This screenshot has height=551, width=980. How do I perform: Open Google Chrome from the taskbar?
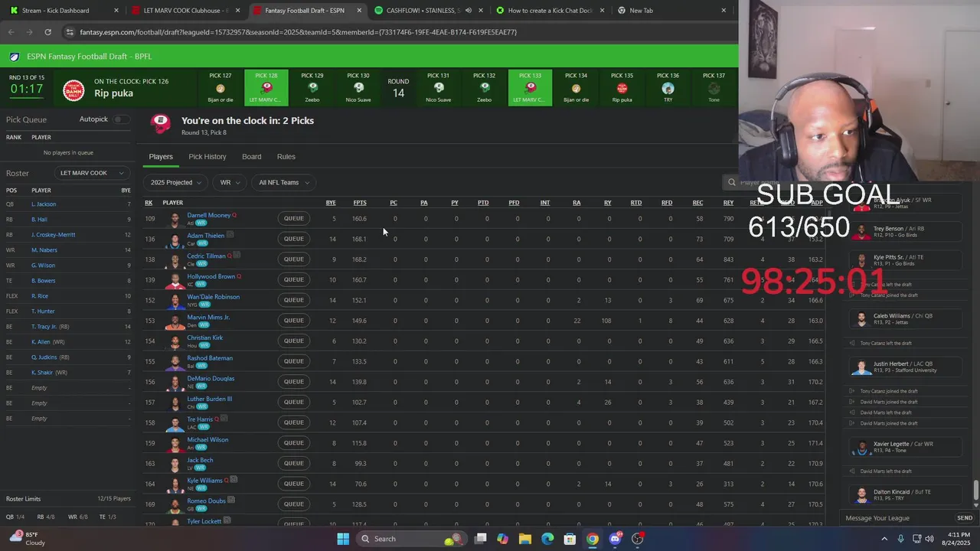click(x=593, y=539)
